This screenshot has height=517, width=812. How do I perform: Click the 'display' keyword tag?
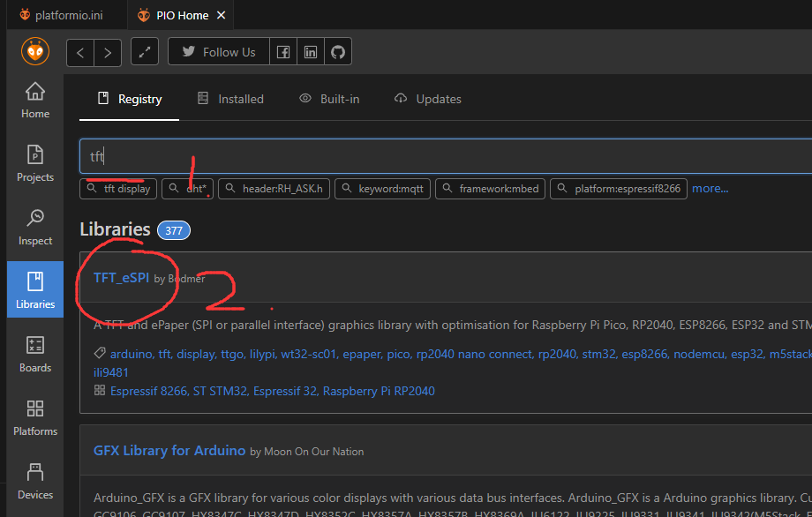click(196, 354)
